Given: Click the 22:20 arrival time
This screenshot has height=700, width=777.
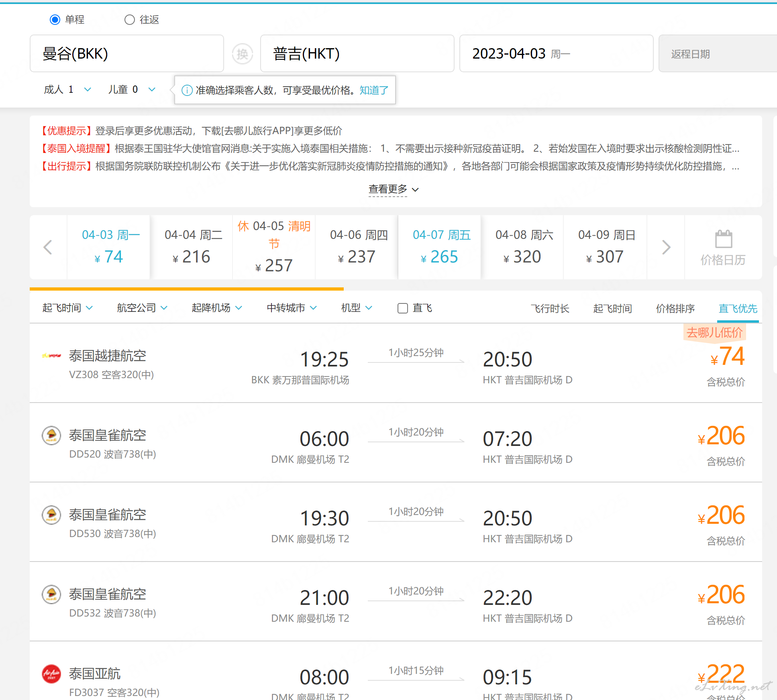Looking at the screenshot, I should click(x=508, y=598).
